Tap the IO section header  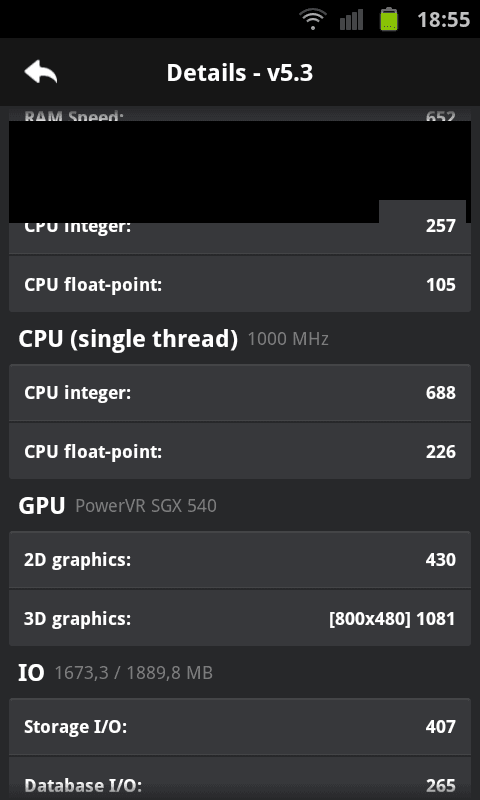[31, 673]
